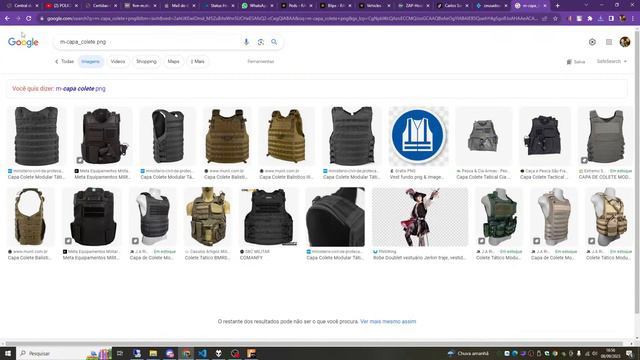Click the browser address bar
640x360 pixels.
292,18
